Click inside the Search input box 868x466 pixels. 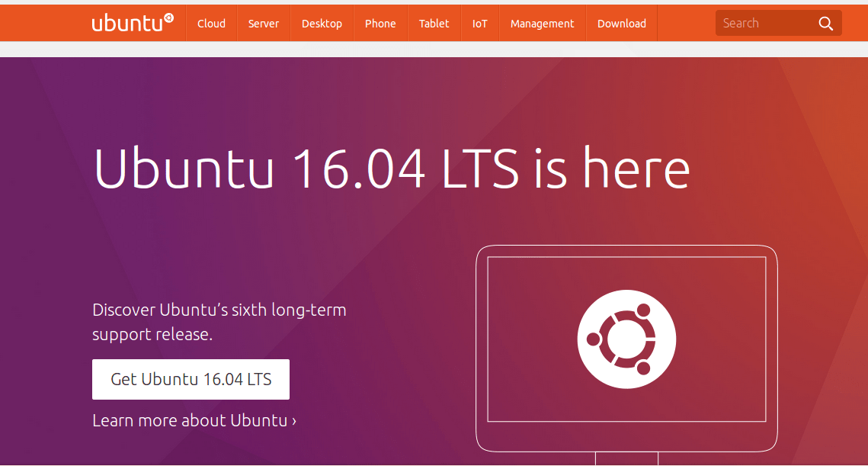pyautogui.click(x=762, y=23)
